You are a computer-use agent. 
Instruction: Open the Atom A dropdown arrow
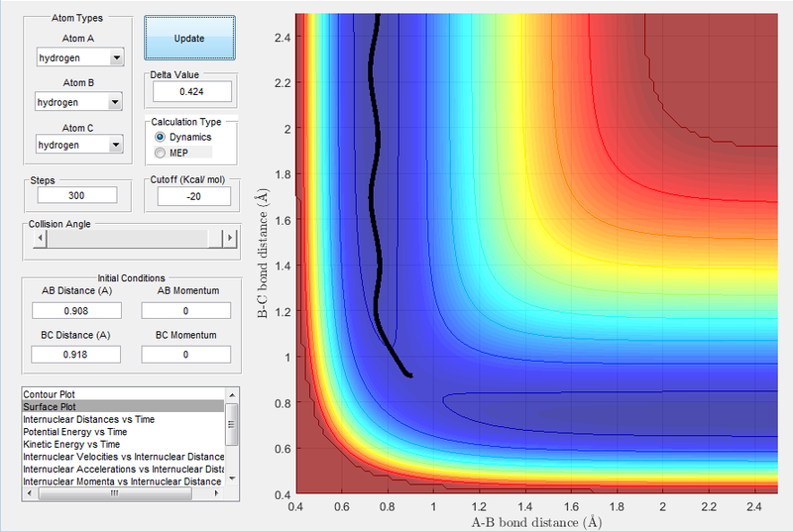pyautogui.click(x=117, y=57)
